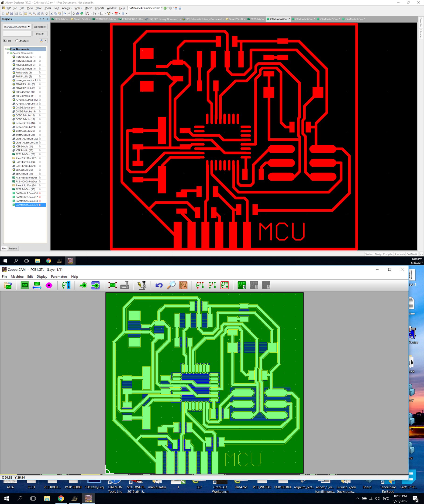Click the hatched pad contour icon
424x504 pixels.
coord(95,285)
